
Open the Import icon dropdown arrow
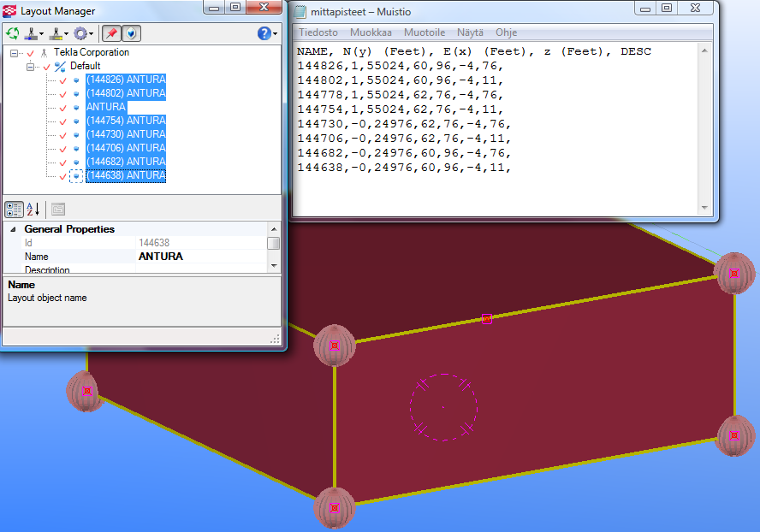pos(41,34)
